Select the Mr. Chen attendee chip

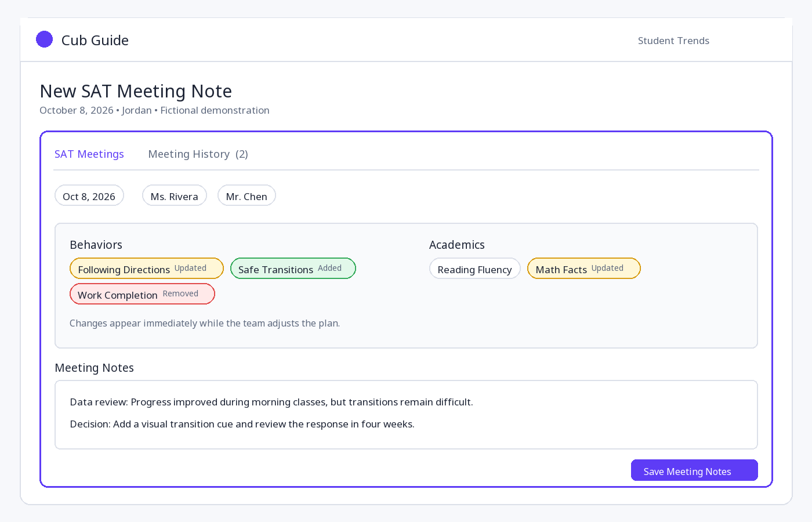(246, 196)
